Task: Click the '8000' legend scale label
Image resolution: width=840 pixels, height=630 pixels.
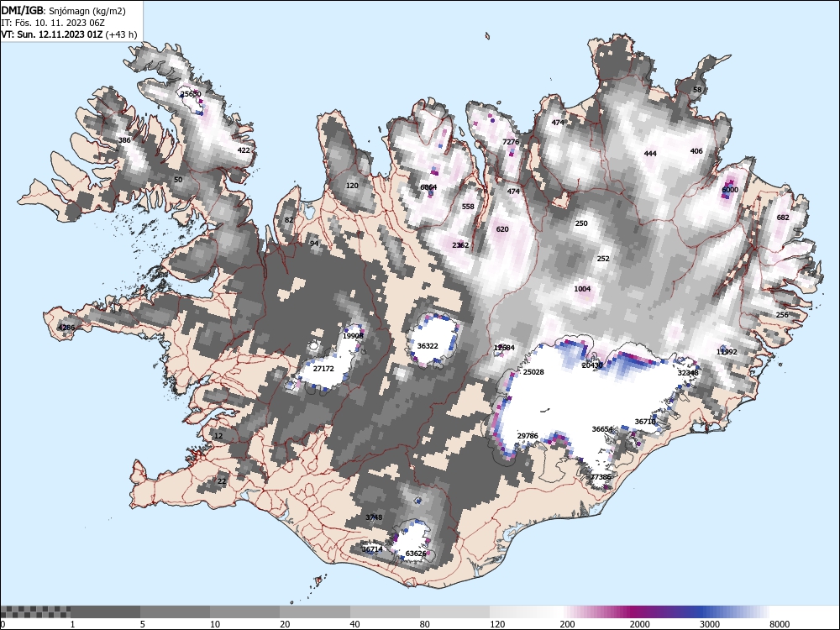Action: click(780, 624)
